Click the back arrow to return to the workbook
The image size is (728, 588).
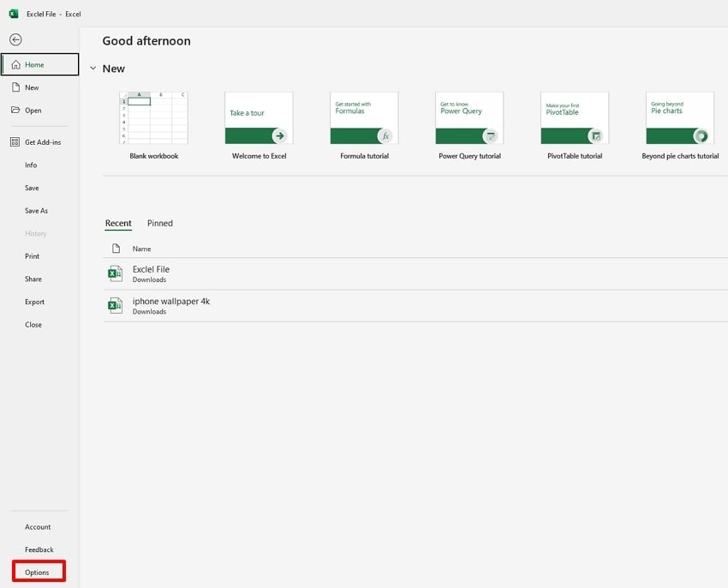coord(15,39)
